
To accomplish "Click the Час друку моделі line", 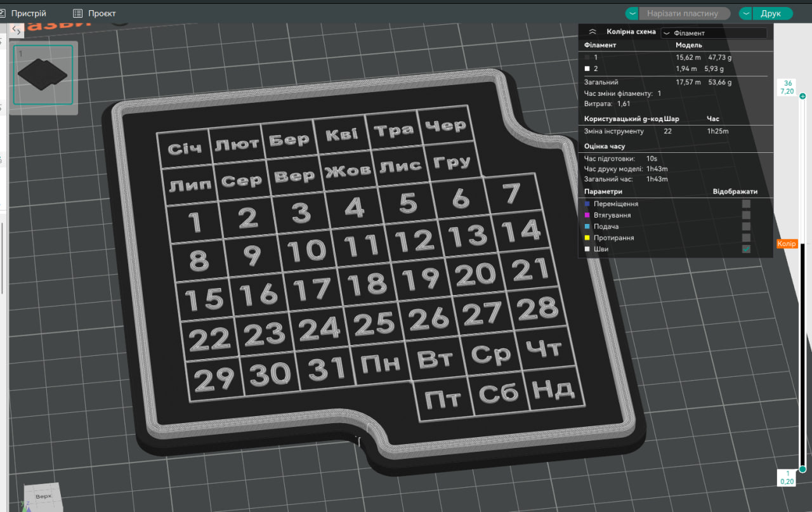I will 626,169.
